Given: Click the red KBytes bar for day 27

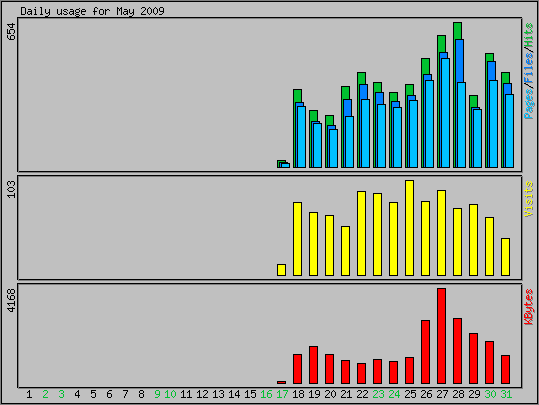Looking at the screenshot, I should click(441, 336).
